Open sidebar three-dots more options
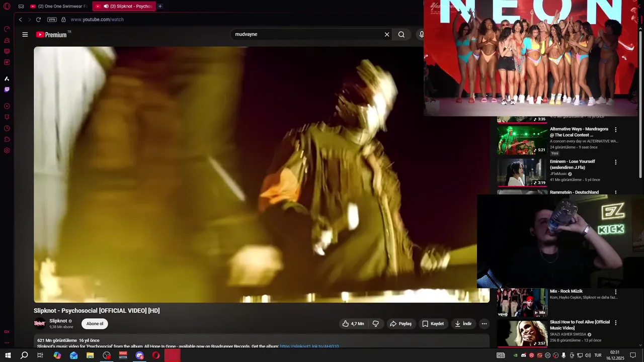The height and width of the screenshot is (362, 644). click(x=7, y=342)
